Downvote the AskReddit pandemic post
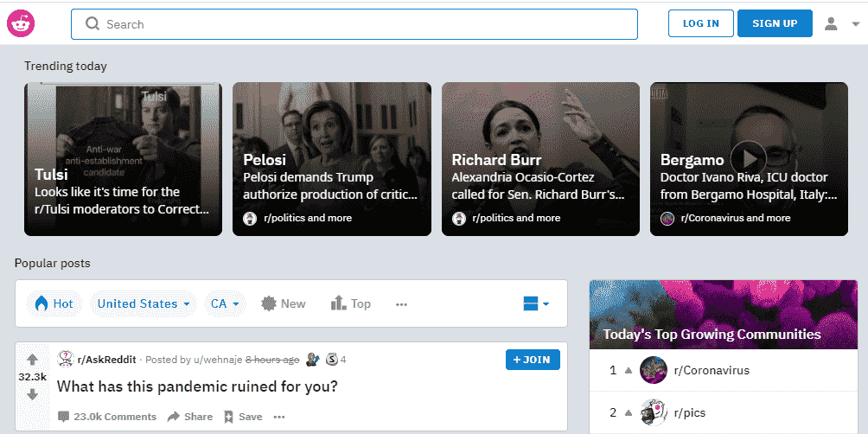868x434 pixels. [32, 395]
